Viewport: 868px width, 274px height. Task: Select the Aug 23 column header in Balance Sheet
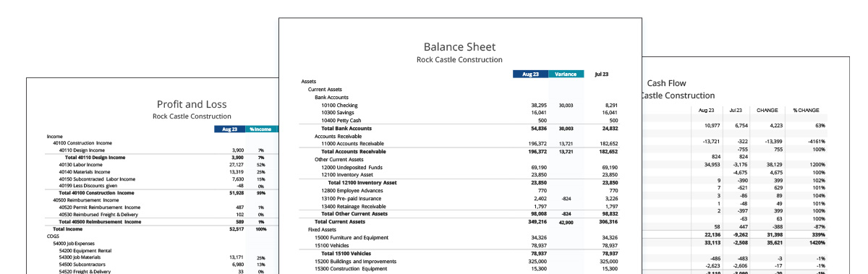530,74
